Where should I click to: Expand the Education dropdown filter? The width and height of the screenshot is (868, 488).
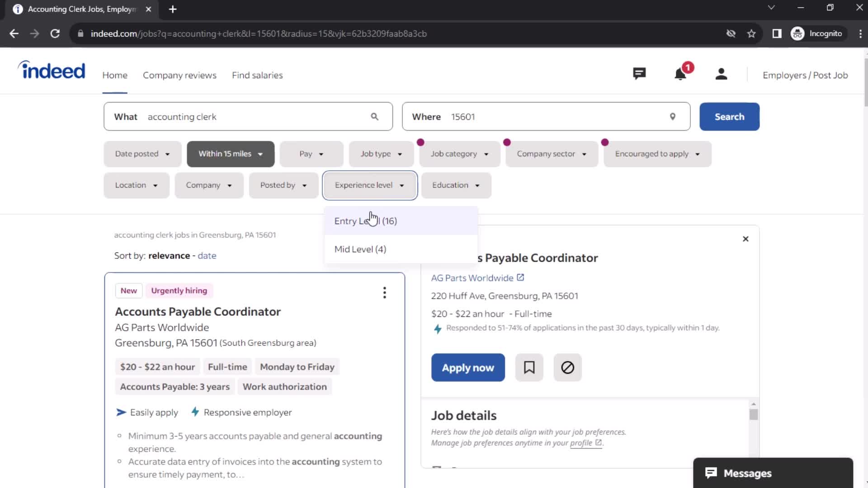pyautogui.click(x=455, y=185)
